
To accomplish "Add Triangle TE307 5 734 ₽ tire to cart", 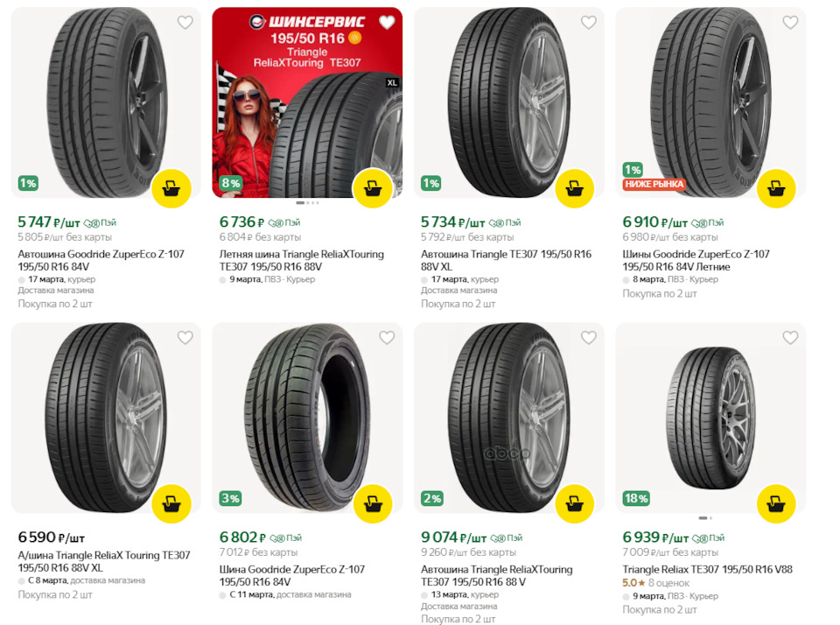I will [574, 187].
